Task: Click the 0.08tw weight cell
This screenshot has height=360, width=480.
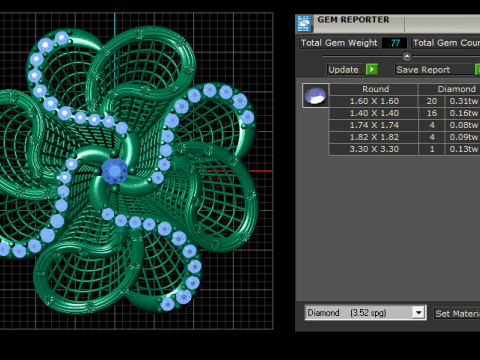Action: click(463, 125)
